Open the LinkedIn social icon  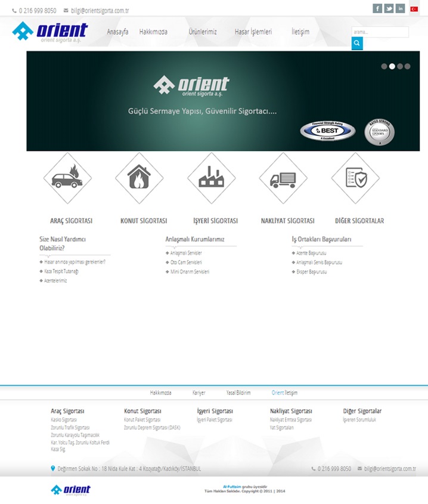(x=400, y=8)
